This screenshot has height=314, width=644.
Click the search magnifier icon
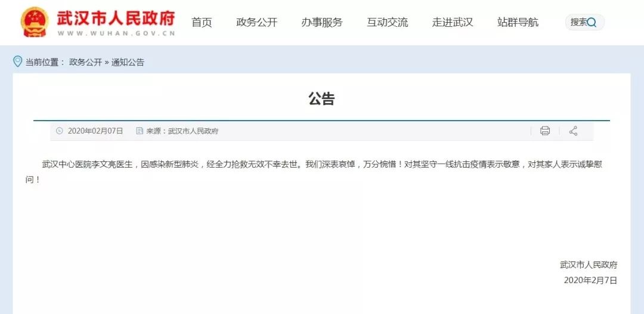(592, 23)
